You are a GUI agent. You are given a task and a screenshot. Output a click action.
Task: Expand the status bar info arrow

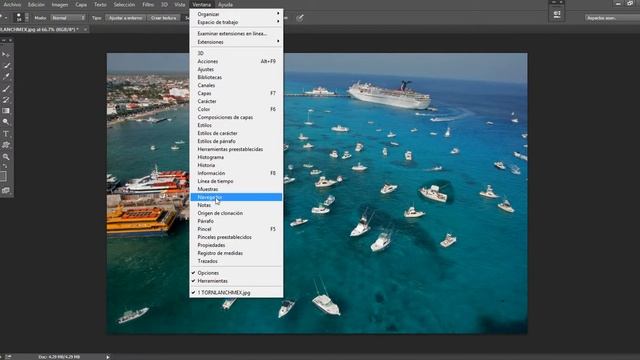(108, 357)
